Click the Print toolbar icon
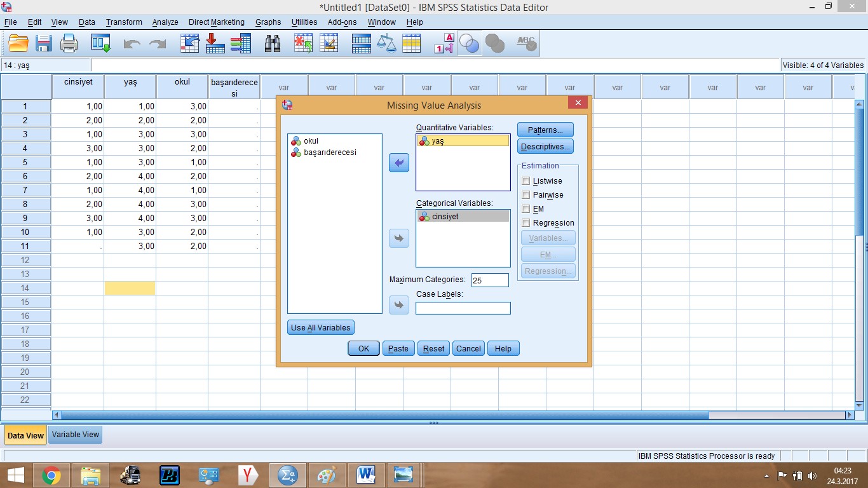Viewport: 868px width, 488px height. (69, 43)
